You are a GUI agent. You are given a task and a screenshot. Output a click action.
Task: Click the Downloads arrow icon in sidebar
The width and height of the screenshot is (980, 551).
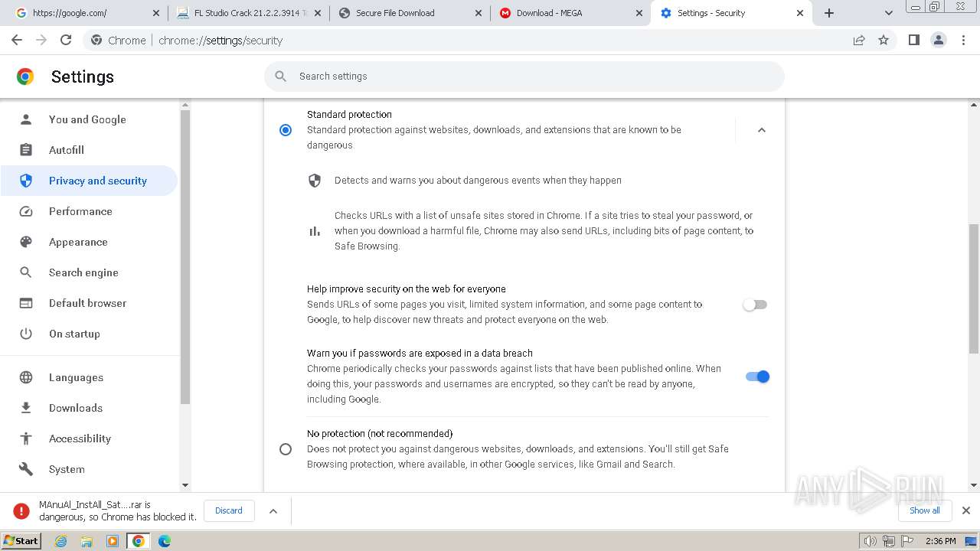[26, 408]
